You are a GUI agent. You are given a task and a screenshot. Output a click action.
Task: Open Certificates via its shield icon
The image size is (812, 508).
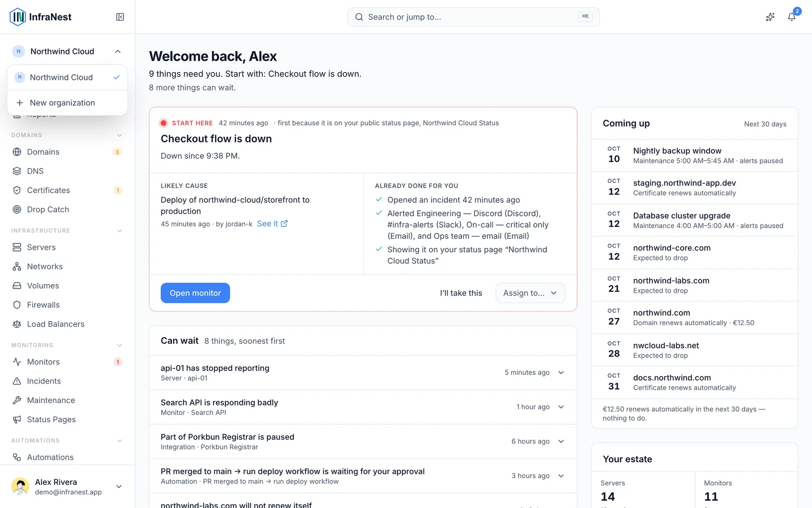coord(17,191)
